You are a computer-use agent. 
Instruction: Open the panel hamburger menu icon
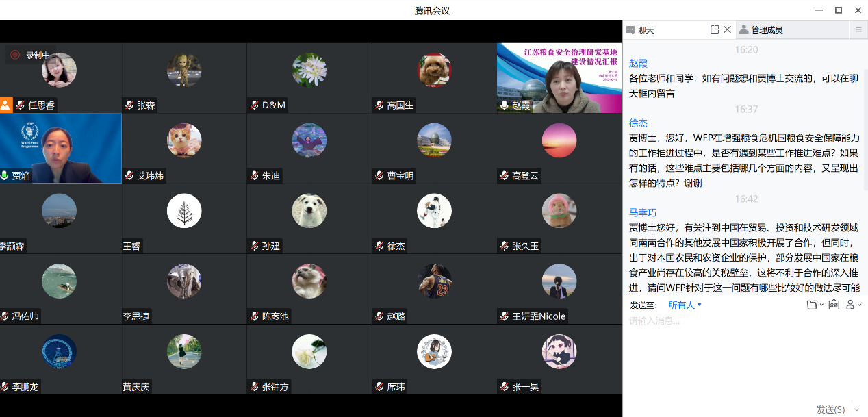pyautogui.click(x=858, y=30)
